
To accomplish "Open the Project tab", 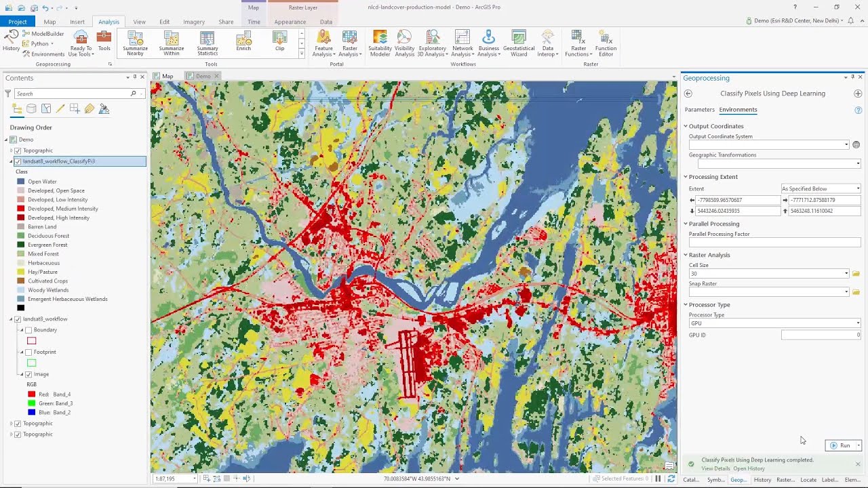I will click(x=18, y=22).
